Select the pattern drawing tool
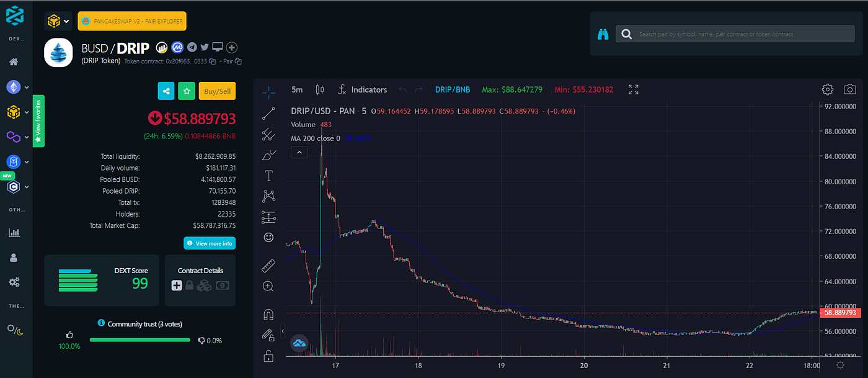This screenshot has width=868, height=378. click(268, 196)
